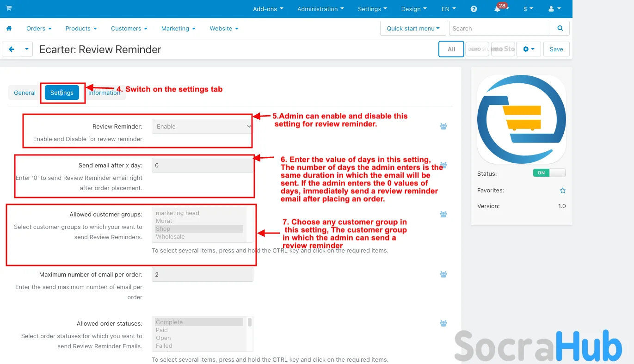Open the gear actions dropdown
This screenshot has width=634, height=364.
(x=529, y=49)
